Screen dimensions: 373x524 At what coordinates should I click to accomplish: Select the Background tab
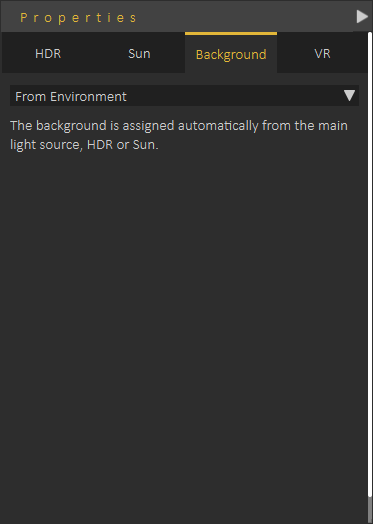tap(231, 54)
